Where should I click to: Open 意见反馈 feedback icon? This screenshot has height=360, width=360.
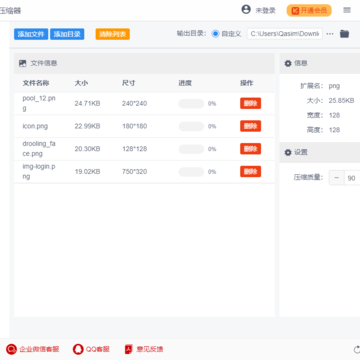coord(129,349)
